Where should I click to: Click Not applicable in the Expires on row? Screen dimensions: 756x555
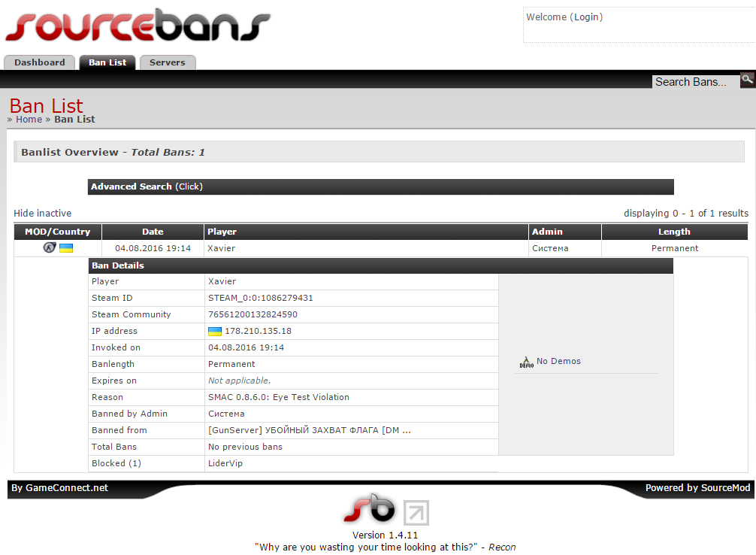pos(239,381)
